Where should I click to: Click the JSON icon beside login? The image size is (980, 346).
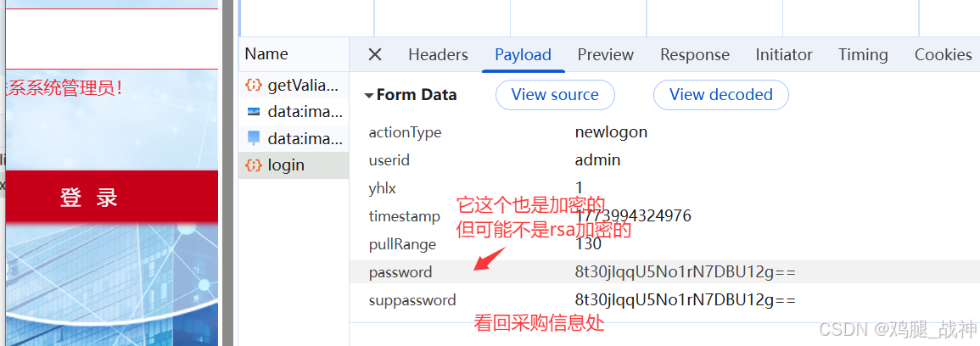pyautogui.click(x=253, y=165)
